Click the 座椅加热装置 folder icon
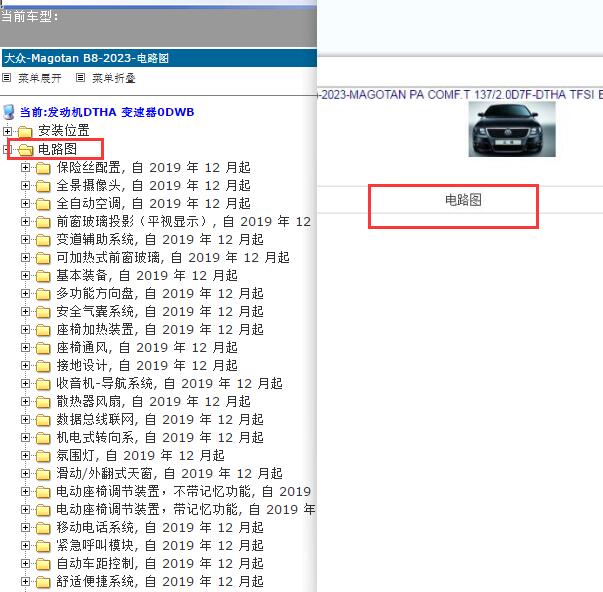The image size is (603, 592). [x=43, y=330]
